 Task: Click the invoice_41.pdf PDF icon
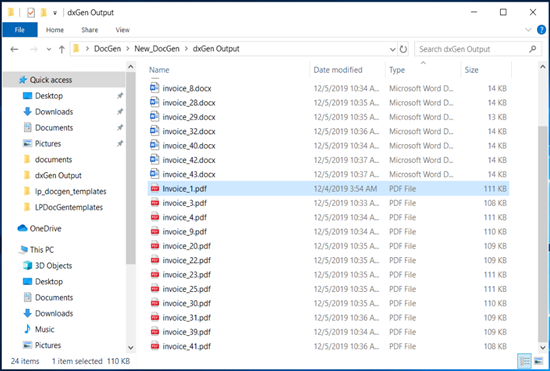coord(155,346)
